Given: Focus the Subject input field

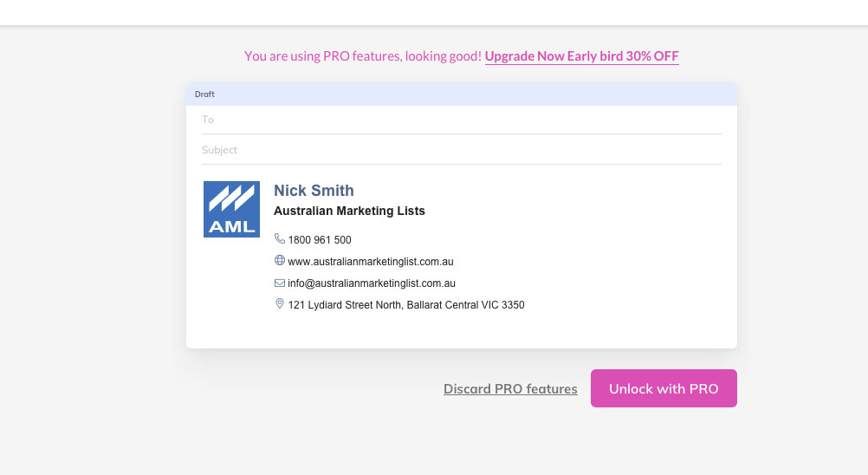Looking at the screenshot, I should pos(462,150).
